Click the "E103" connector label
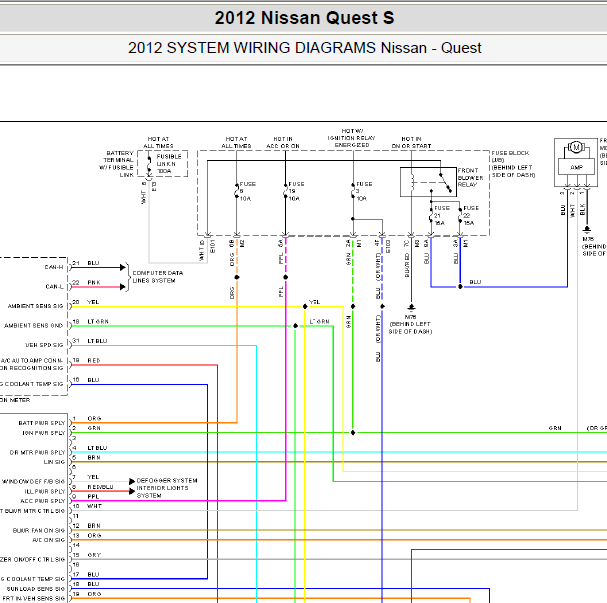The image size is (607, 603). click(x=388, y=246)
